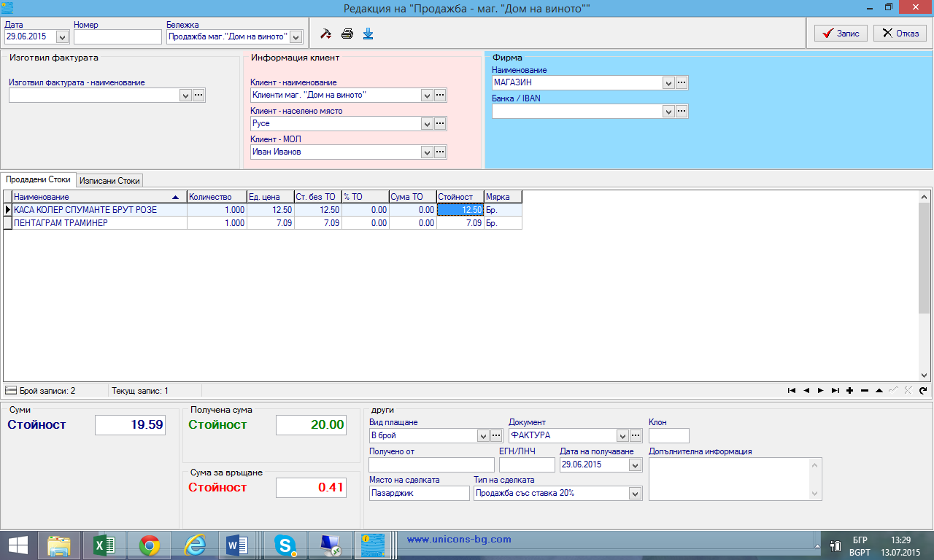
Task: Open ellipsis lookup for Клиент - МОЛ
Action: click(x=440, y=152)
